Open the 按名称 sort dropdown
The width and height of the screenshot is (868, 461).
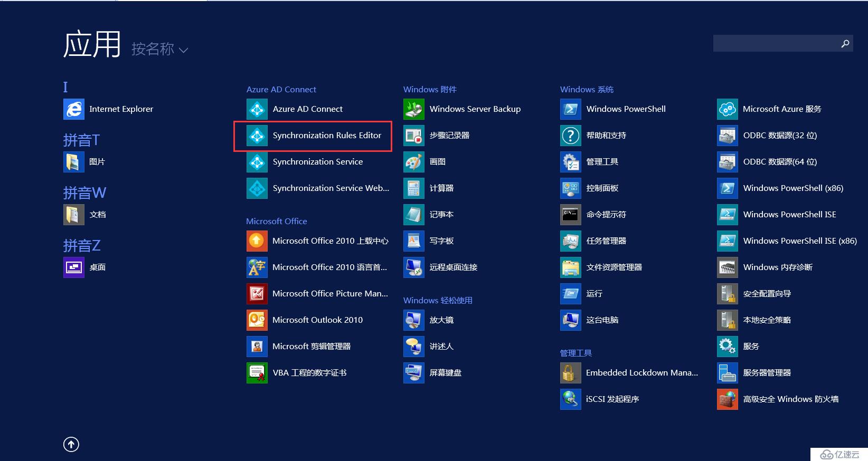coord(159,49)
